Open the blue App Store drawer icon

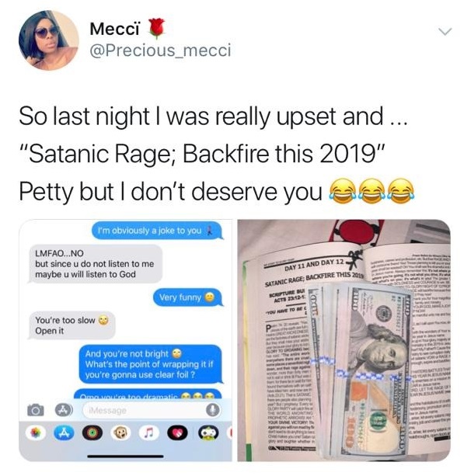coord(64,433)
